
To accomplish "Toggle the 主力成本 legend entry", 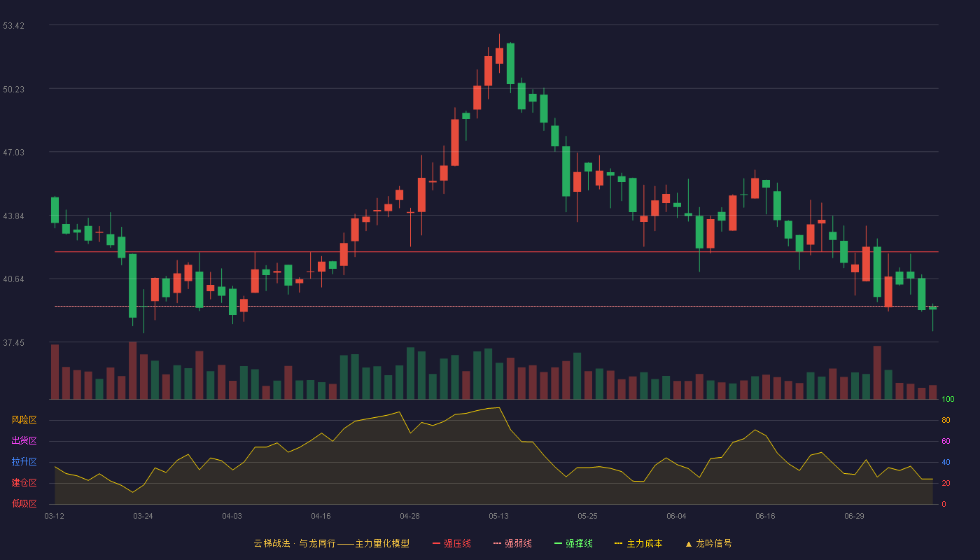I will 638,543.
